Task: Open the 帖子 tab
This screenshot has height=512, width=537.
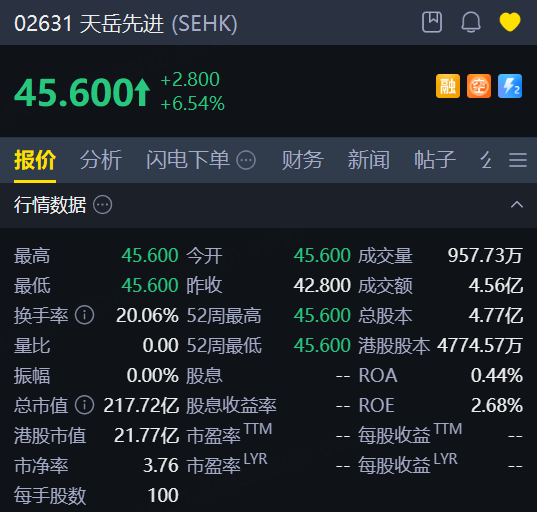Action: click(435, 160)
